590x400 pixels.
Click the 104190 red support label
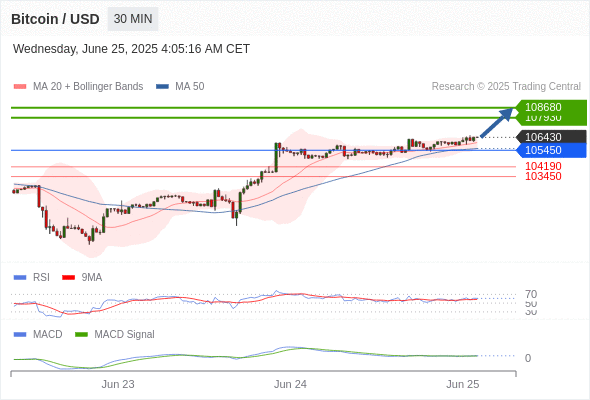point(543,166)
